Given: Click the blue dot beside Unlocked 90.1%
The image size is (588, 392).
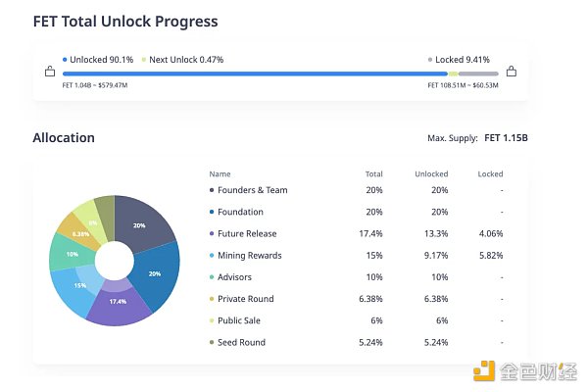Looking at the screenshot, I should point(65,60).
